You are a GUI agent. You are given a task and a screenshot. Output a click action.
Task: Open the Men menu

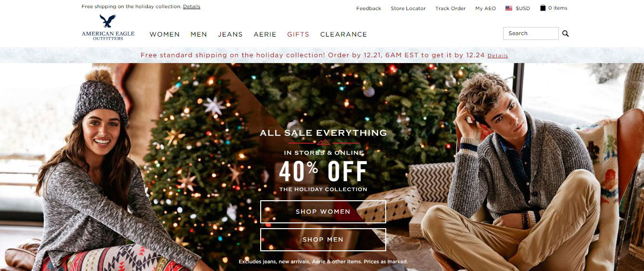199,34
